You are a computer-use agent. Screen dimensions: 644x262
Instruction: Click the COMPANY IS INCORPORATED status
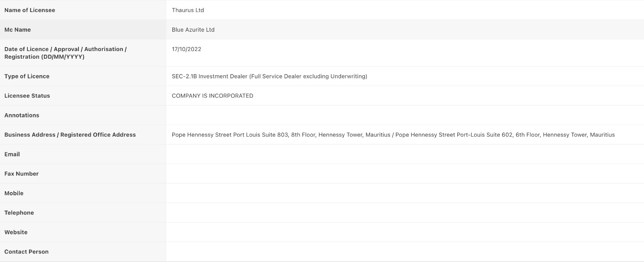click(213, 96)
